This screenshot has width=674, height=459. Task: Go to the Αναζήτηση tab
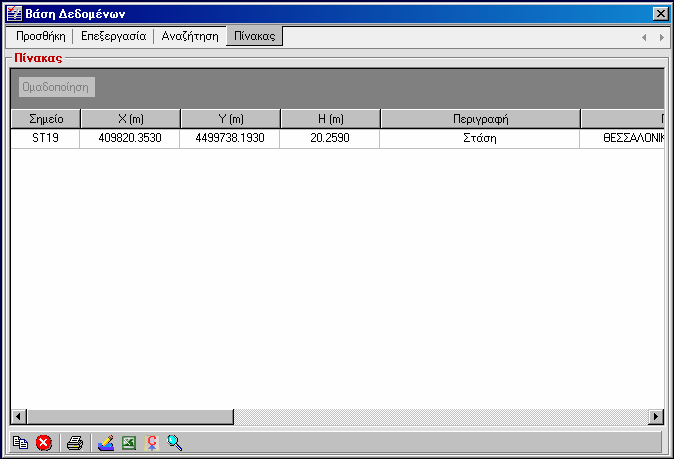[x=190, y=36]
